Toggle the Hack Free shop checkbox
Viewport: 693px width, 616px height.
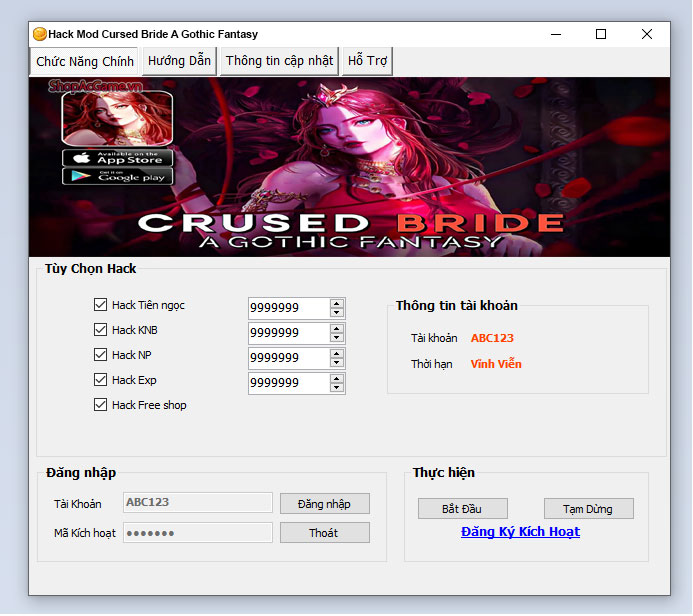pos(100,405)
